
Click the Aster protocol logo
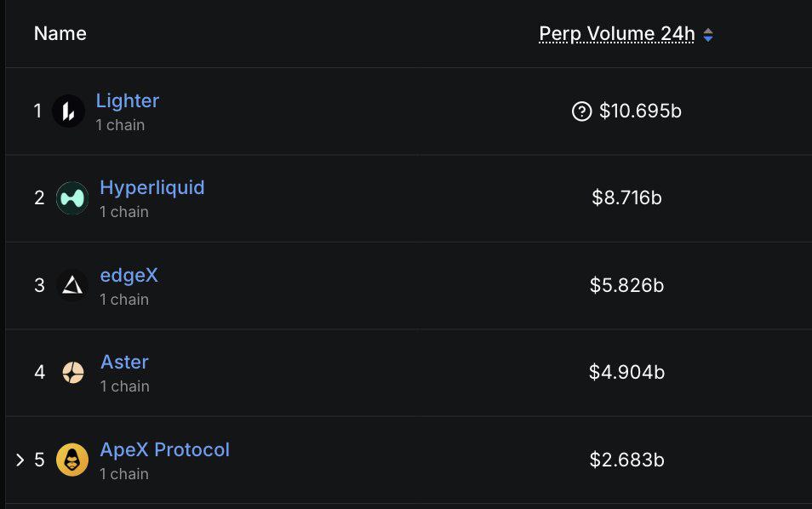click(x=72, y=372)
